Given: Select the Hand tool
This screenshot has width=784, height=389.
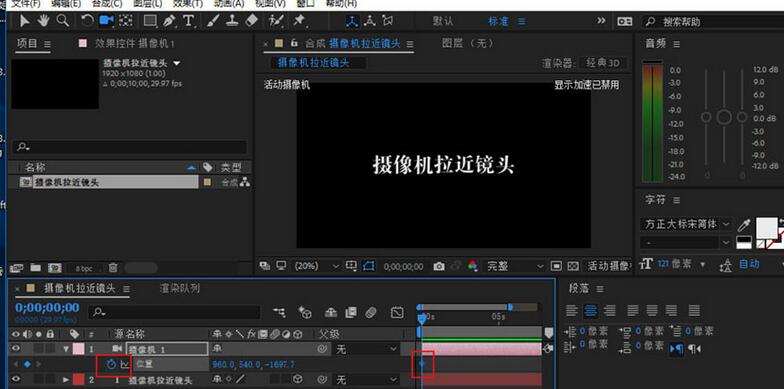Looking at the screenshot, I should tap(44, 20).
